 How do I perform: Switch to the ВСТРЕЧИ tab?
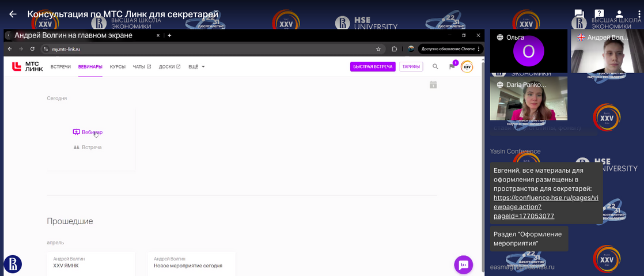click(x=61, y=66)
